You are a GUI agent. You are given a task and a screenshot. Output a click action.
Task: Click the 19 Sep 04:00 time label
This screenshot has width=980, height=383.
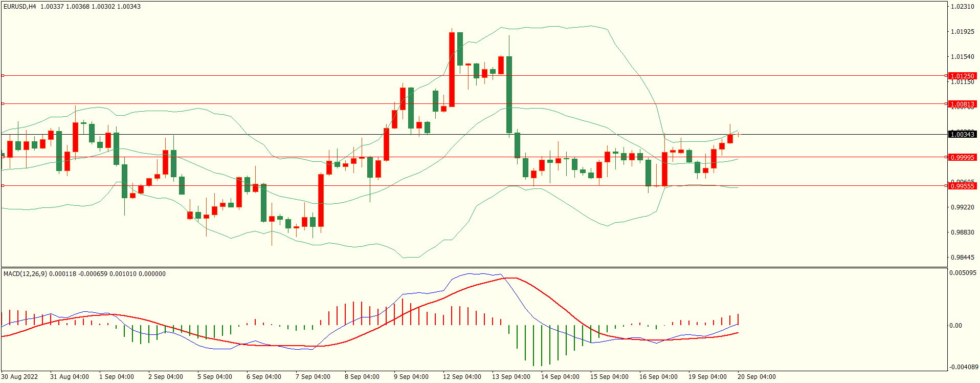(x=707, y=377)
